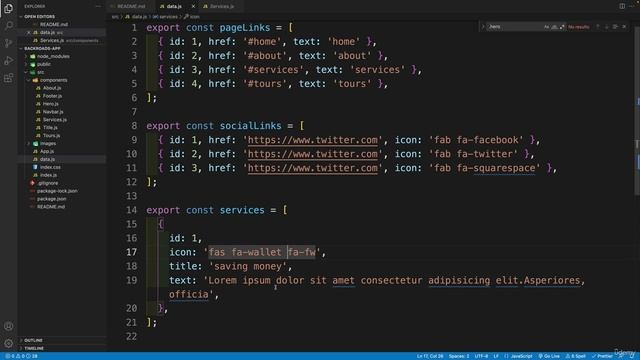
Task: Open the Manage gear icon
Action: click(8, 343)
